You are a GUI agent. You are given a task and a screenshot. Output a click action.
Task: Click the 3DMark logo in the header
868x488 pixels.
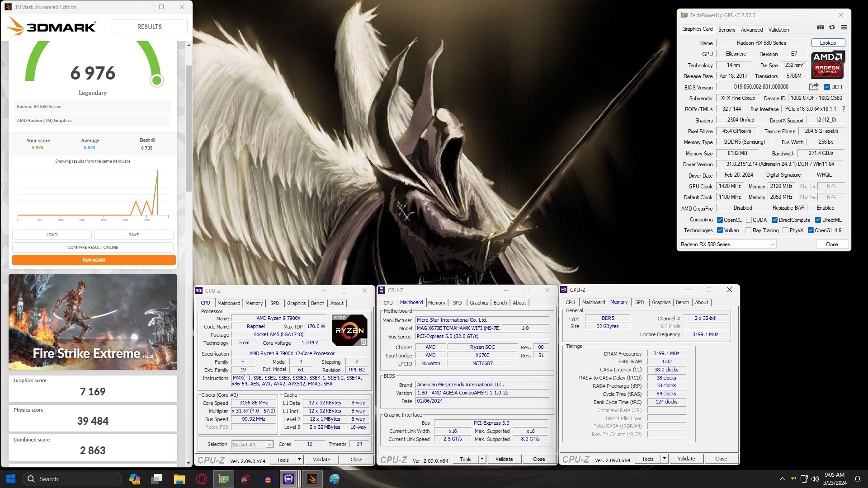pyautogui.click(x=52, y=27)
